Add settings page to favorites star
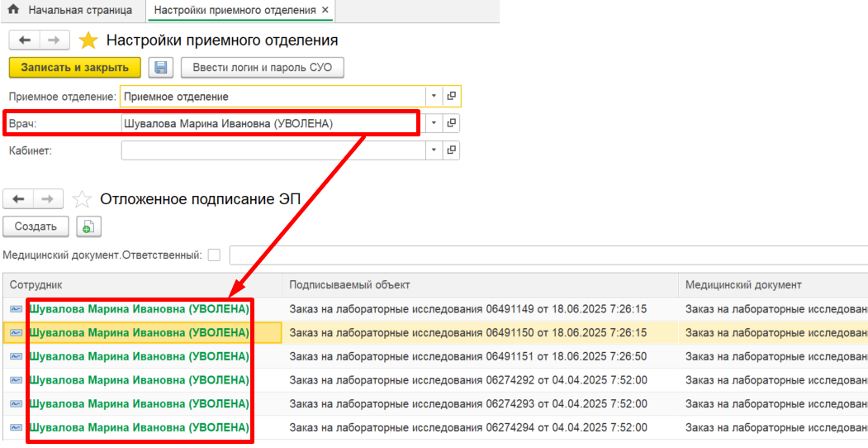 click(88, 41)
